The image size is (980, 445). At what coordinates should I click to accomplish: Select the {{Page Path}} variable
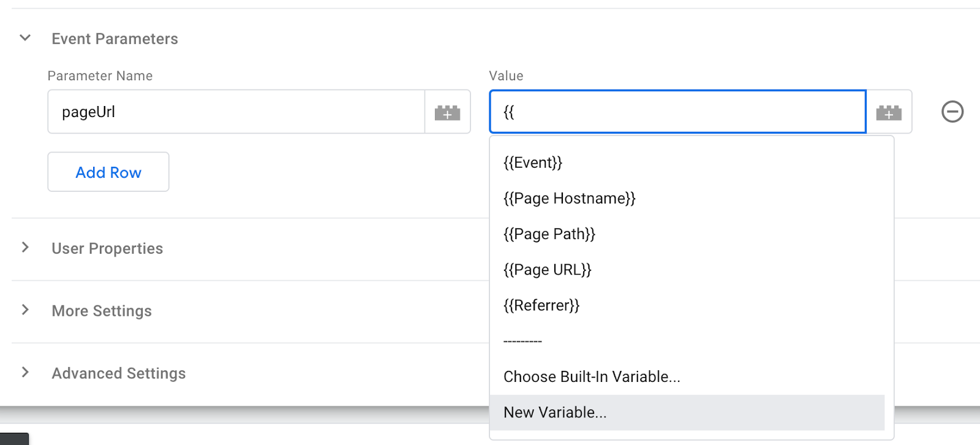(x=549, y=234)
